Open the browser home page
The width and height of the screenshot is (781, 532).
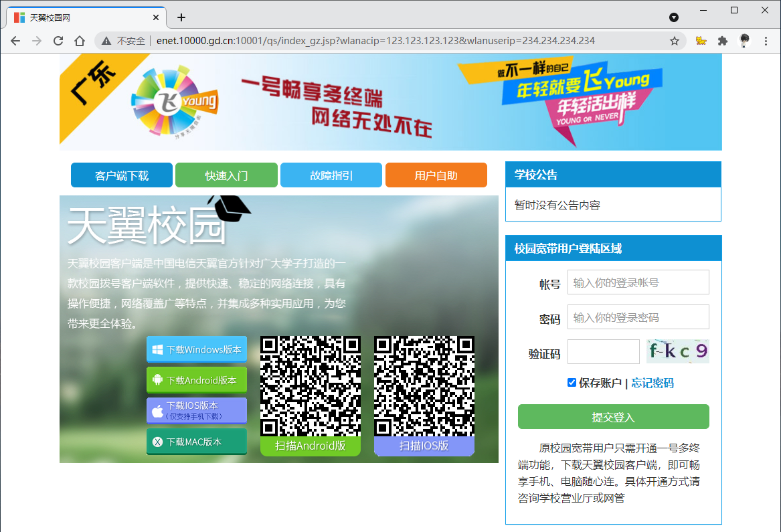coord(80,41)
